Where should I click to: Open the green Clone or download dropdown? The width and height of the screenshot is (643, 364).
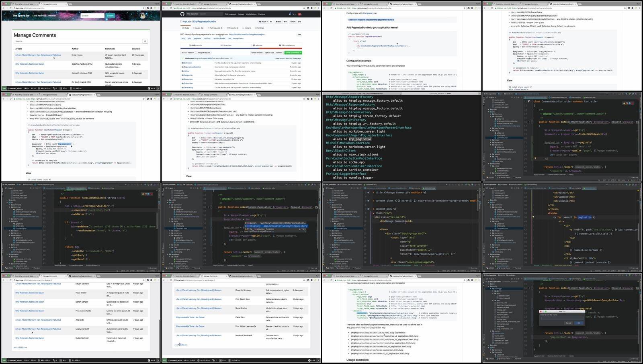pos(293,53)
